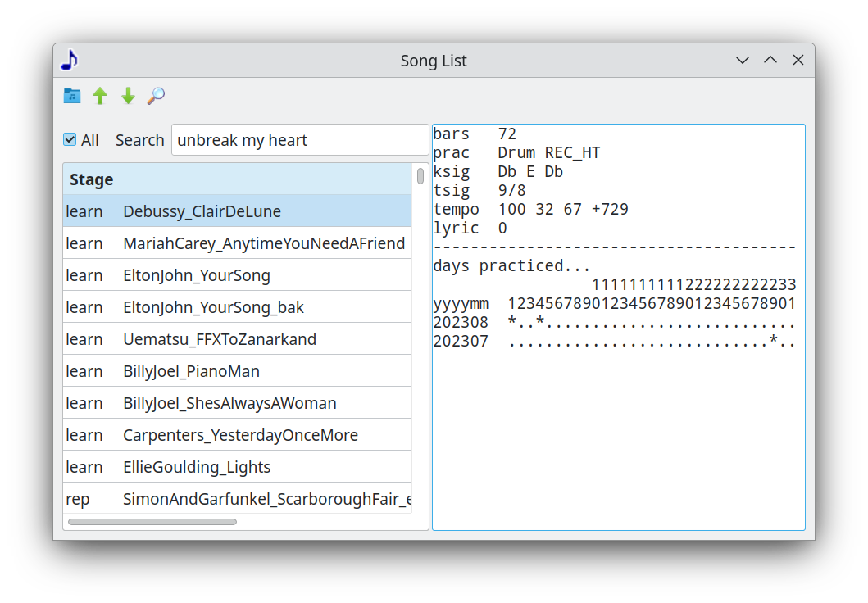Select BillyJoel_ShesAlwaysAWoman row
Screen dimensions: 868x603
coord(229,403)
